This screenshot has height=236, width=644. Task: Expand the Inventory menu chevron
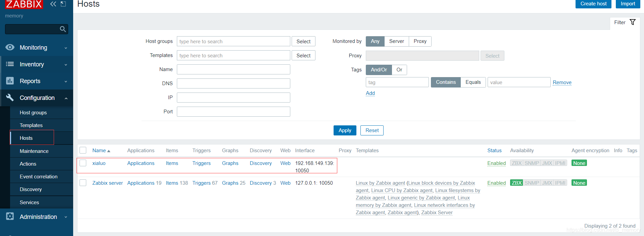click(66, 65)
